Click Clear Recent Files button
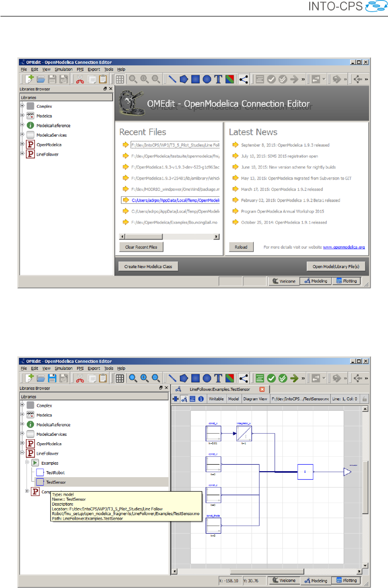388x588 pixels. pos(141,247)
